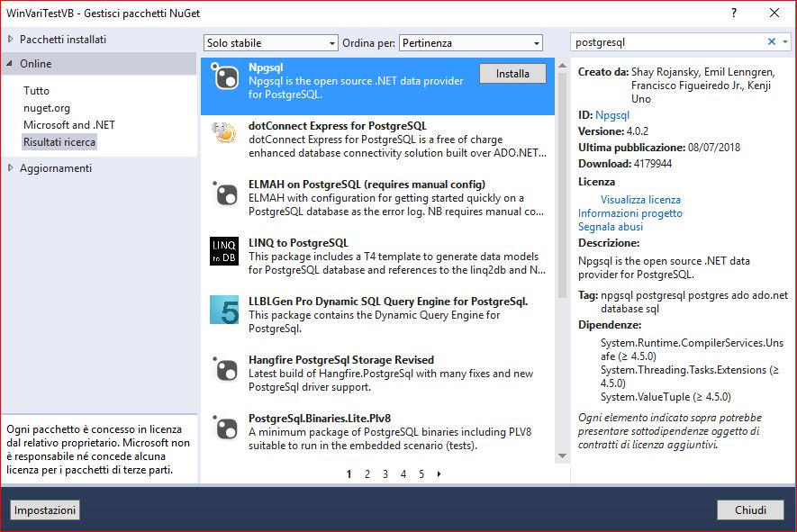
Task: Select Risultati ricerca in the tree
Action: (59, 142)
